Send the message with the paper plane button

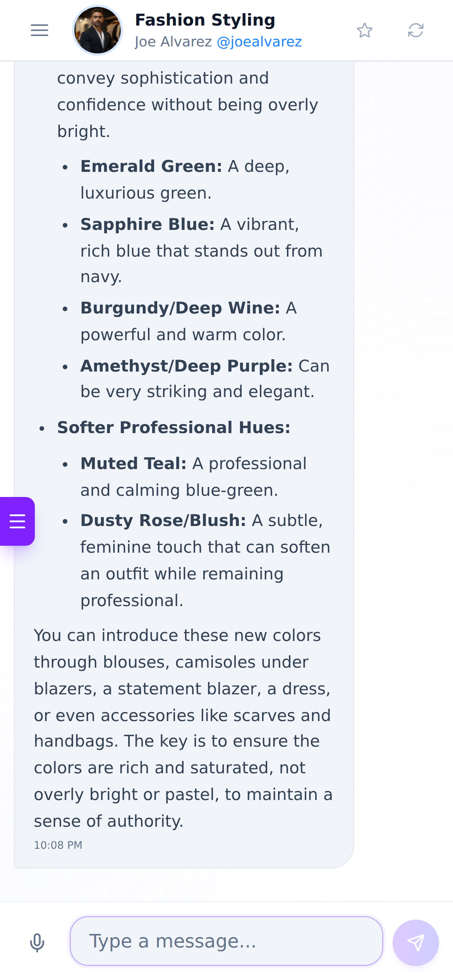(x=416, y=943)
